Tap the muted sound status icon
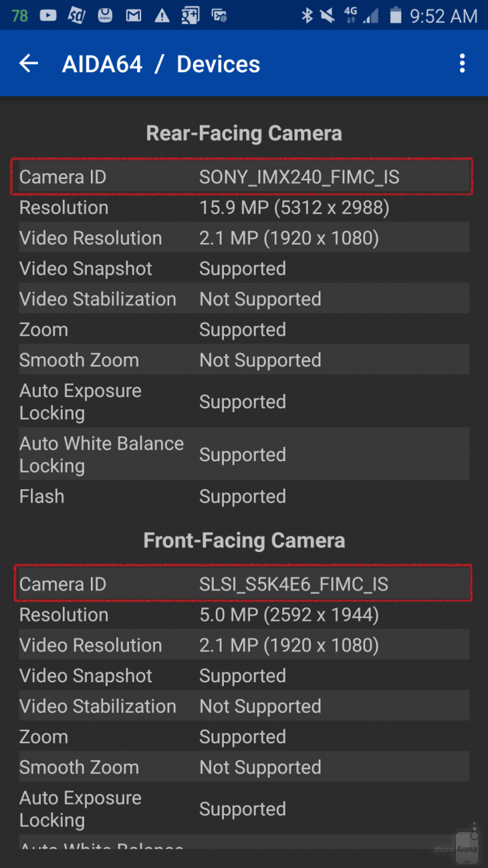 (328, 15)
